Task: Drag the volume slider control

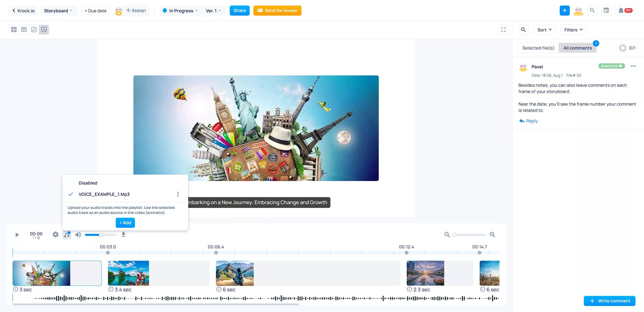Action: (100, 234)
